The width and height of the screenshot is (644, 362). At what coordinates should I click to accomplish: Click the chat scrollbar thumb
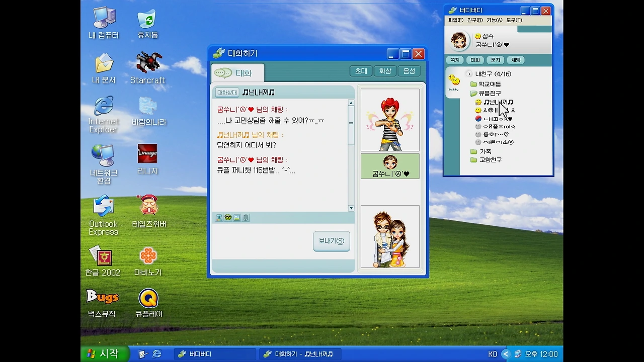pyautogui.click(x=351, y=126)
